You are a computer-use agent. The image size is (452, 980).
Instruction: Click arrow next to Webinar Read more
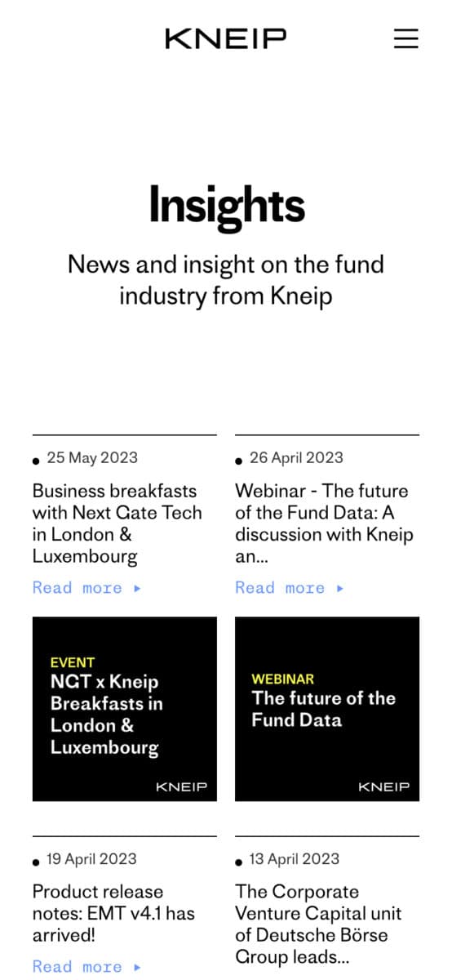pyautogui.click(x=339, y=588)
